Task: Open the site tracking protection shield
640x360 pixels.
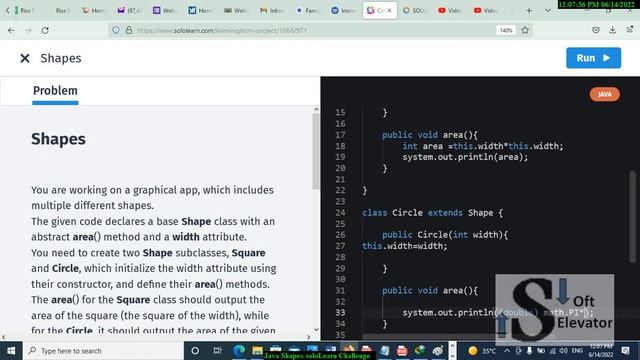Action: click(116, 30)
